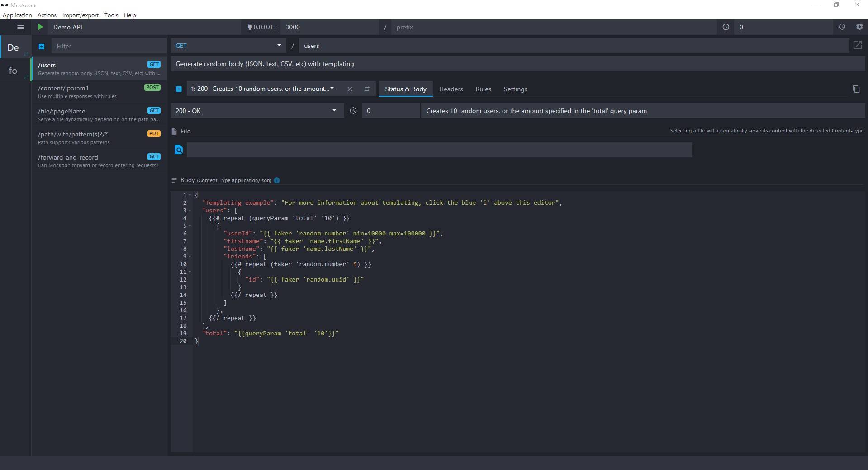
Task: Click the response latency clock icon
Action: point(353,111)
